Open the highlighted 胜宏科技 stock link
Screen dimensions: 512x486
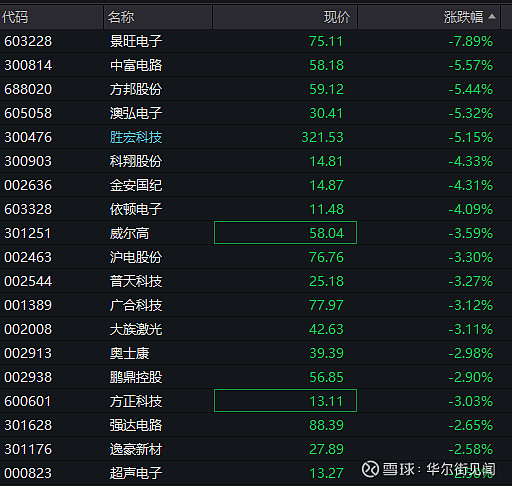(x=136, y=137)
